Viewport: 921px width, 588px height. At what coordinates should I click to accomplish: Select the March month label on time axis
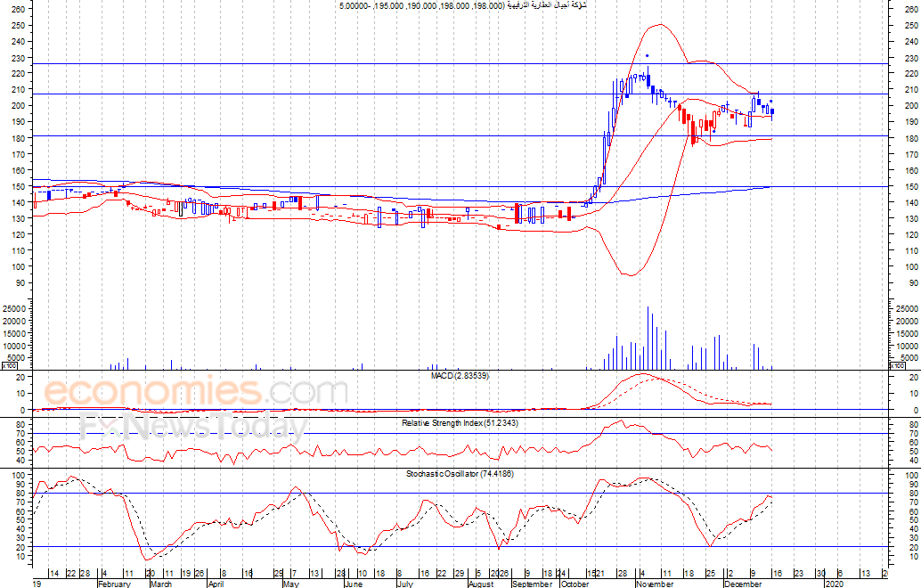click(x=161, y=584)
